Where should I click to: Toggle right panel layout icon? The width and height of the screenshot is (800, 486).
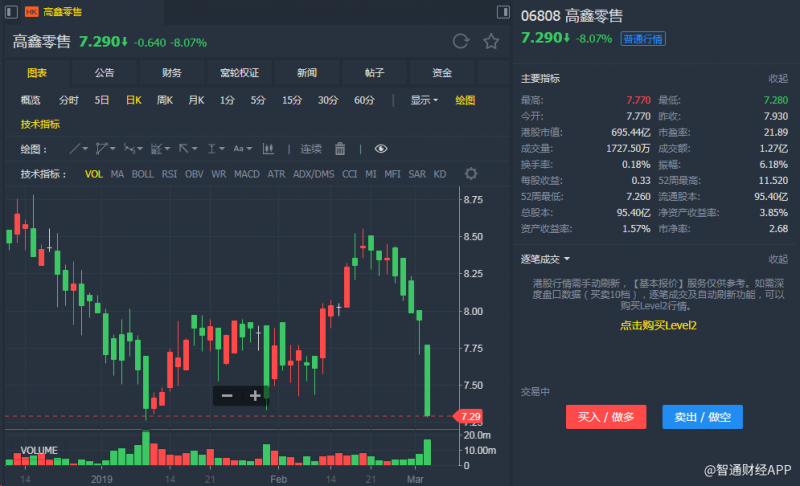point(503,12)
